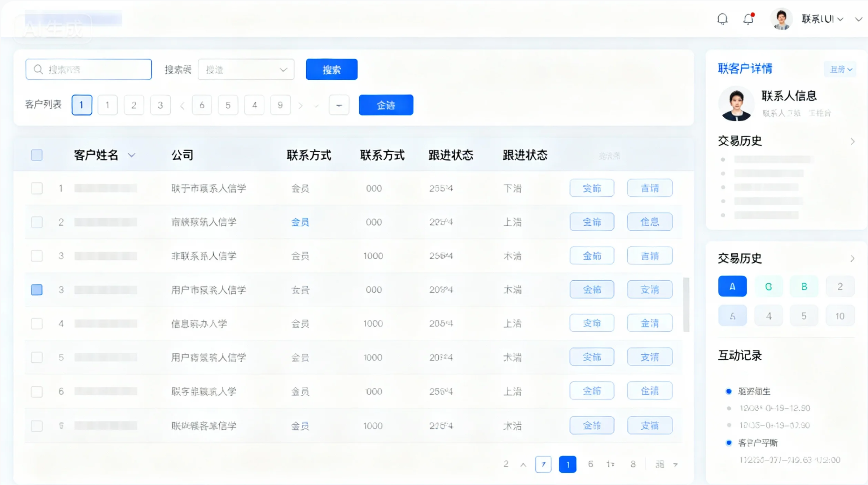Viewport: 868px width, 485px height.
Task: Toggle the select-all checkbox in table header
Action: (x=36, y=155)
